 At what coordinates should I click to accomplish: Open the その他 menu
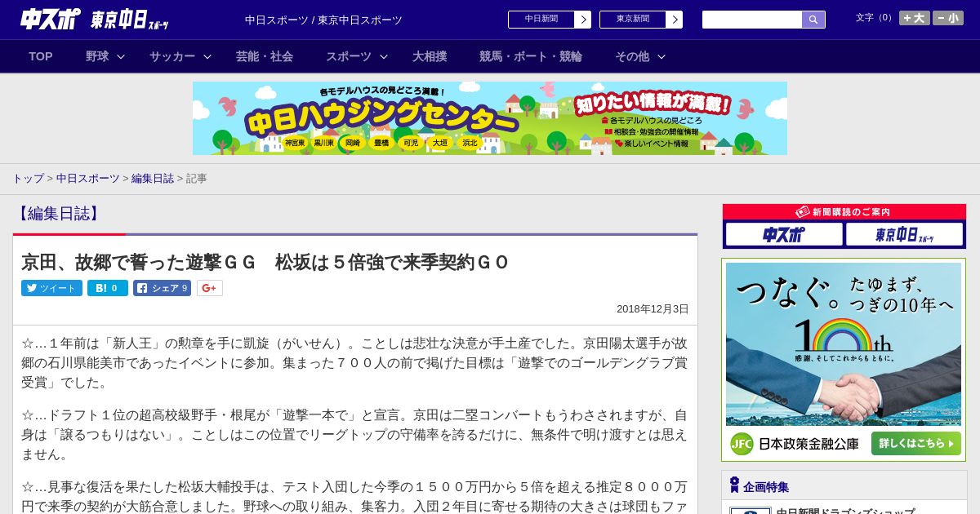(632, 56)
